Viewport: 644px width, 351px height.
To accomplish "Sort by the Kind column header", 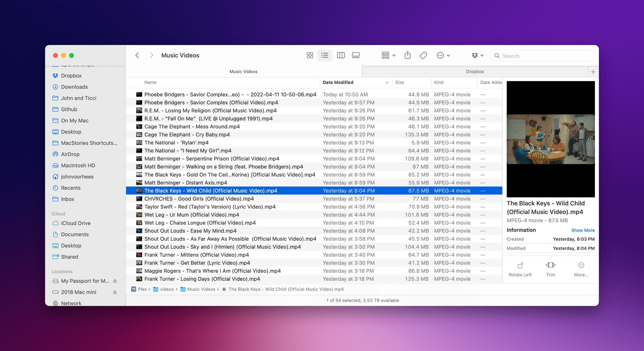I will click(439, 82).
